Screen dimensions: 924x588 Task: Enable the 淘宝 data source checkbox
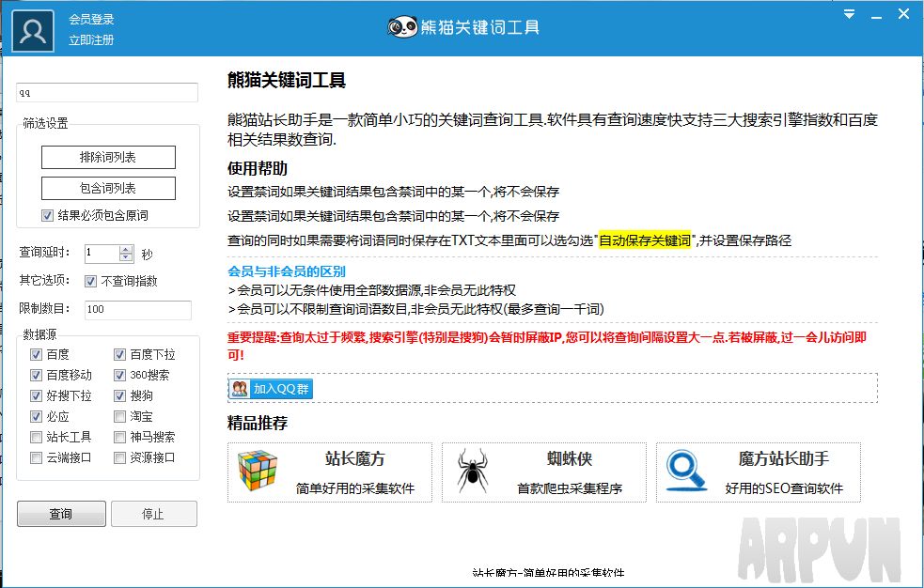pyautogui.click(x=119, y=416)
